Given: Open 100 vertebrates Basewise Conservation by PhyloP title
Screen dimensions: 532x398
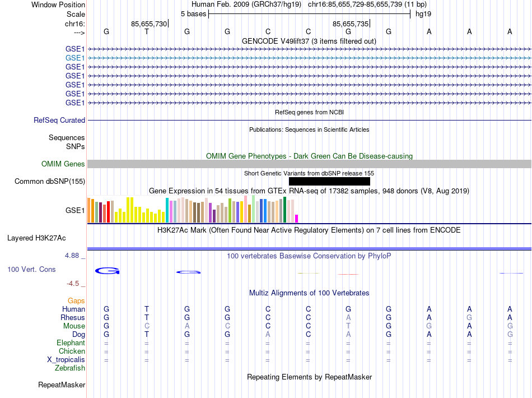Looking at the screenshot, I should 309,256.
